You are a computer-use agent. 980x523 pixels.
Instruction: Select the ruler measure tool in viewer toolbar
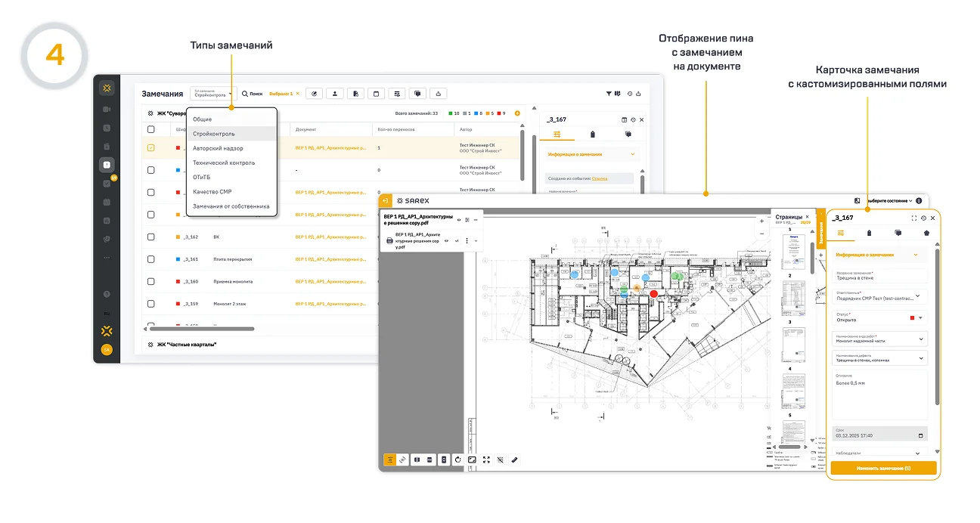(514, 460)
